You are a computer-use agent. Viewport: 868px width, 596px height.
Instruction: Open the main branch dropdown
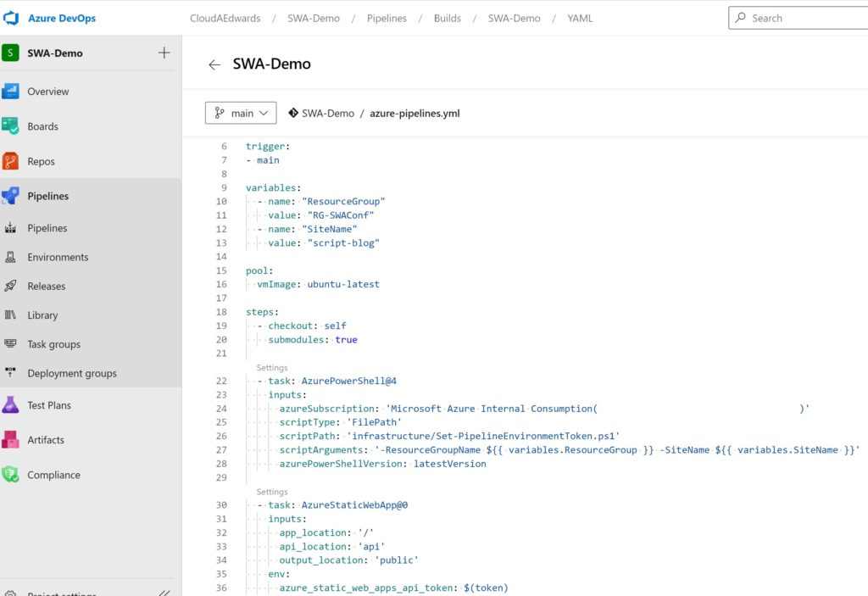(x=241, y=113)
